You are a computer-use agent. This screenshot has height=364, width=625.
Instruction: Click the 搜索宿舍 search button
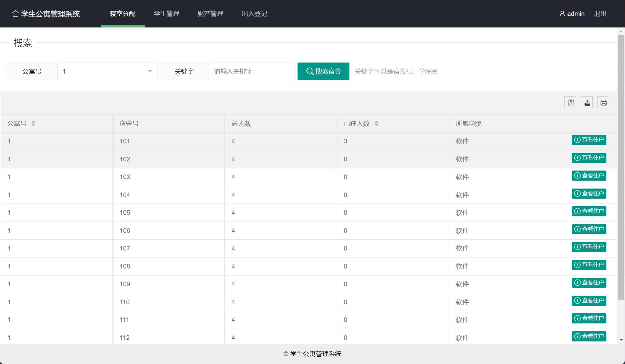pos(323,71)
